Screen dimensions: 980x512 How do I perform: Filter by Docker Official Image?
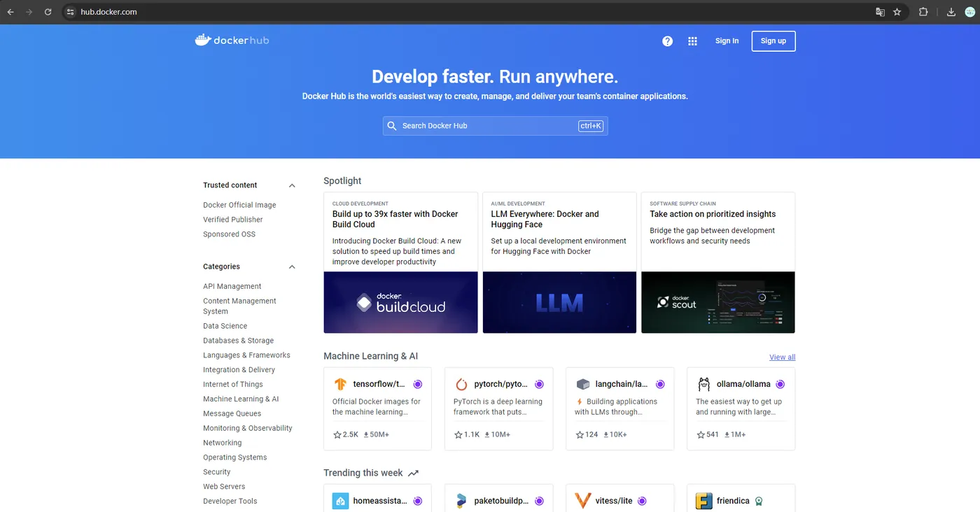point(239,205)
